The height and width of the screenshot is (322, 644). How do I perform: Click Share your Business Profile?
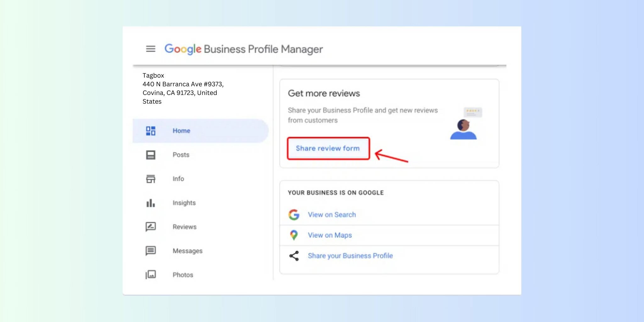tap(350, 256)
